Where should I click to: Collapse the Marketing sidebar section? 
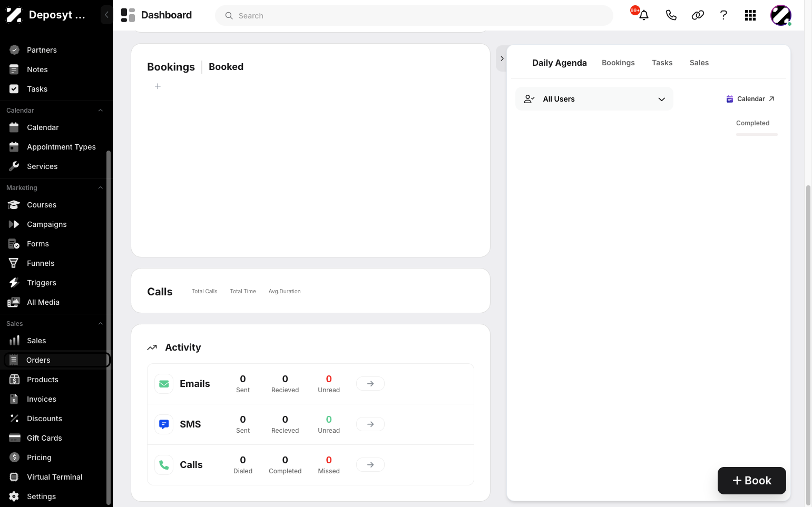point(101,188)
